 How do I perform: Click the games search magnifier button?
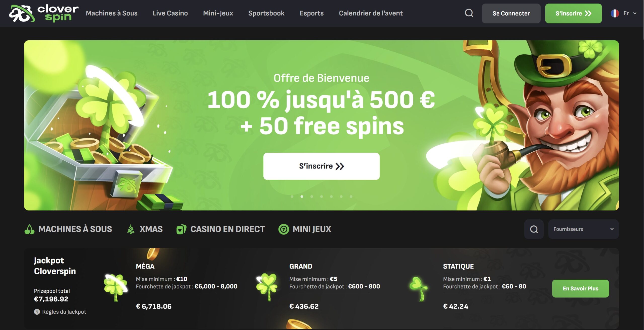pyautogui.click(x=534, y=229)
